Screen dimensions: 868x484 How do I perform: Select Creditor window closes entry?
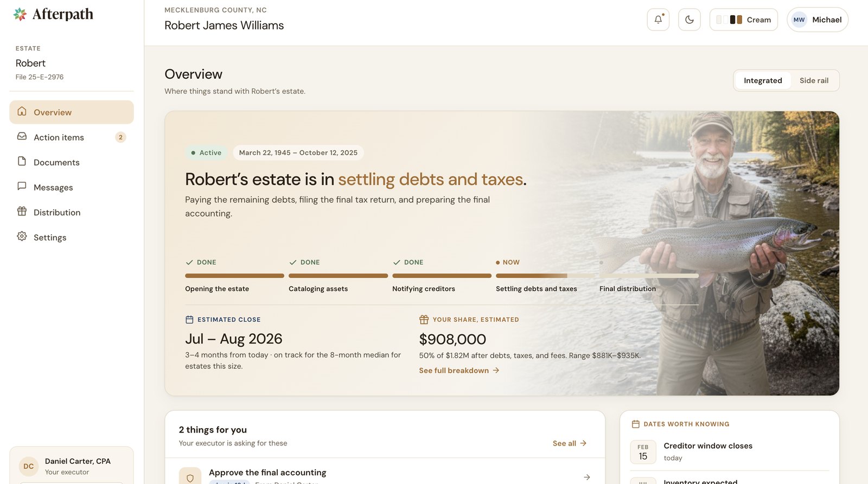[x=730, y=451]
